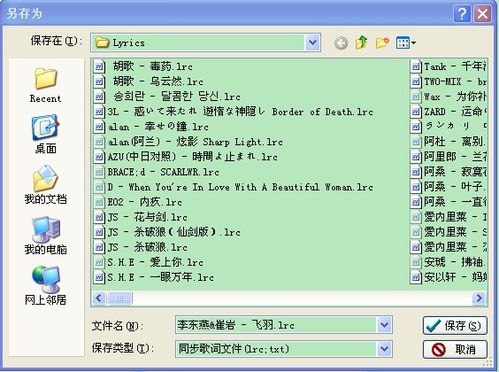Open 我的电脑 in places bar

pos(45,235)
